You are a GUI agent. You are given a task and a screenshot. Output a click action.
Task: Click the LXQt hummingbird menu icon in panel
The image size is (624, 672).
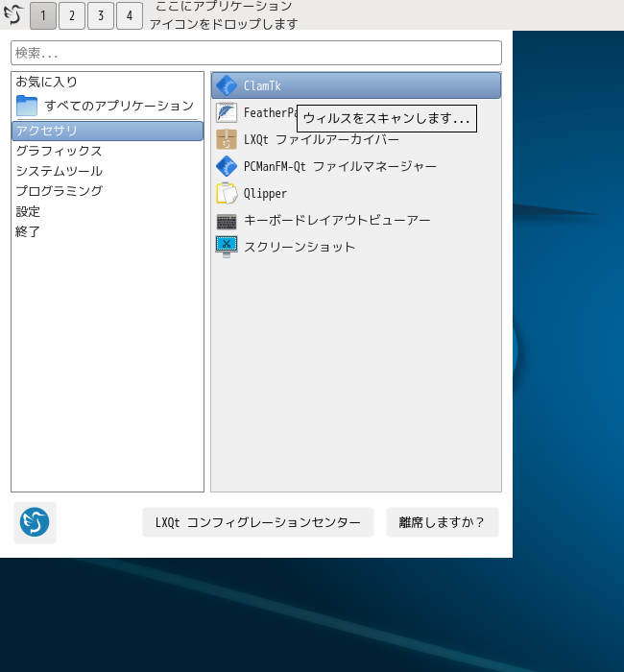(x=13, y=14)
